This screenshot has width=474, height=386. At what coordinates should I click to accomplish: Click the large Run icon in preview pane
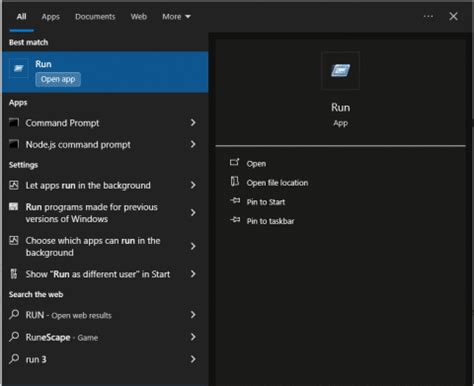340,71
